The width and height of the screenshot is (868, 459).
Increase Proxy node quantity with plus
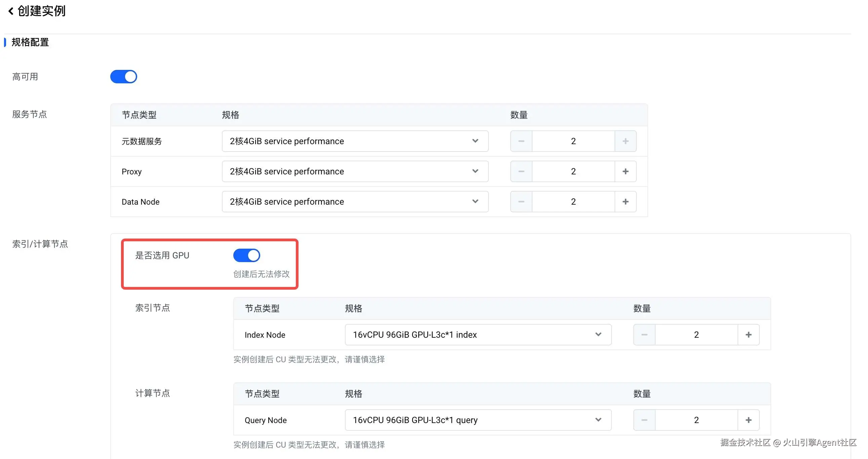coord(625,171)
